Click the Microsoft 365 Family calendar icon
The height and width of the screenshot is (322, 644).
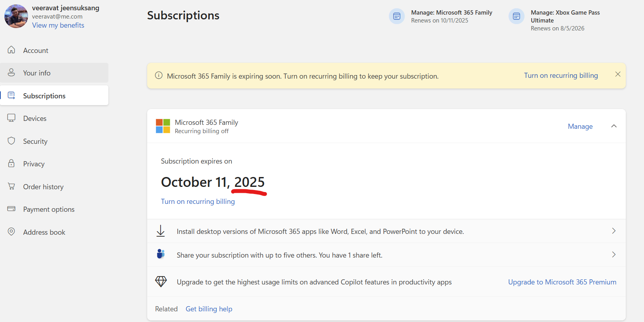click(x=397, y=16)
